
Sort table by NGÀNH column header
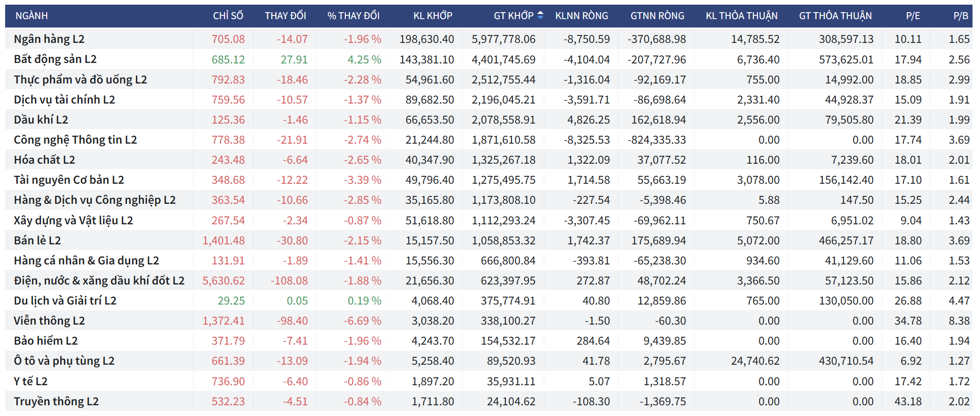[32, 16]
